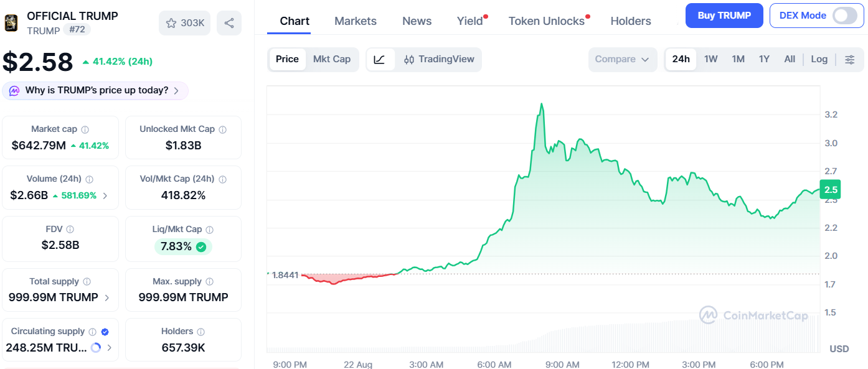Open chart settings sliders icon

(850, 60)
